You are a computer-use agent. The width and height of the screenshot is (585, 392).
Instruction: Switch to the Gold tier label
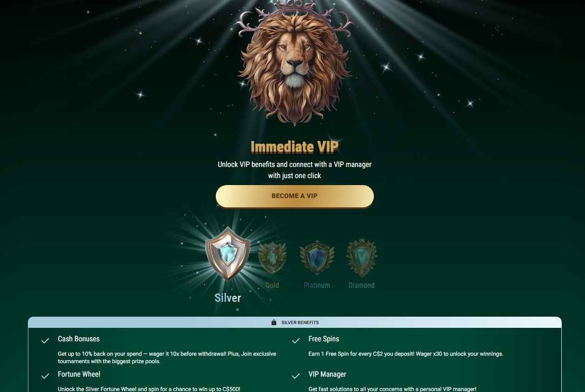coord(272,286)
